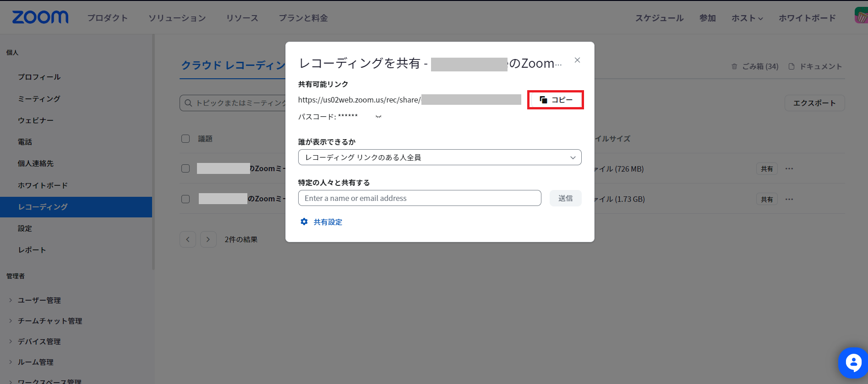Close the share recording dialog
868x384 pixels.
click(577, 60)
